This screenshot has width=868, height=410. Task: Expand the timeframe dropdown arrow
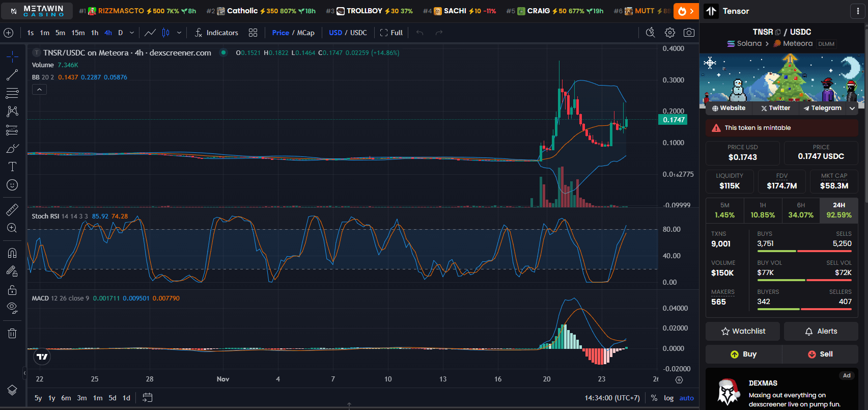click(132, 33)
